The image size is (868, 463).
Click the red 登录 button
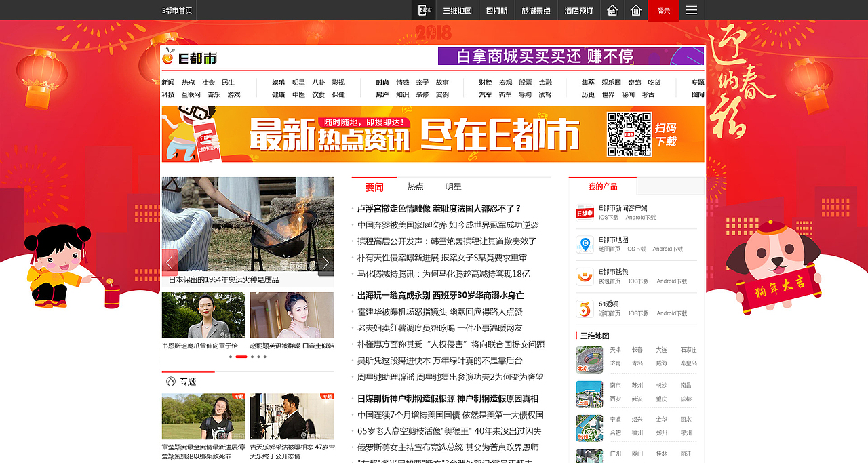point(663,10)
